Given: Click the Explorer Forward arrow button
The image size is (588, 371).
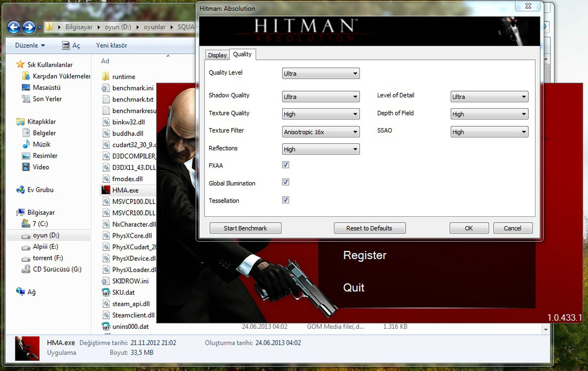Looking at the screenshot, I should click(29, 27).
